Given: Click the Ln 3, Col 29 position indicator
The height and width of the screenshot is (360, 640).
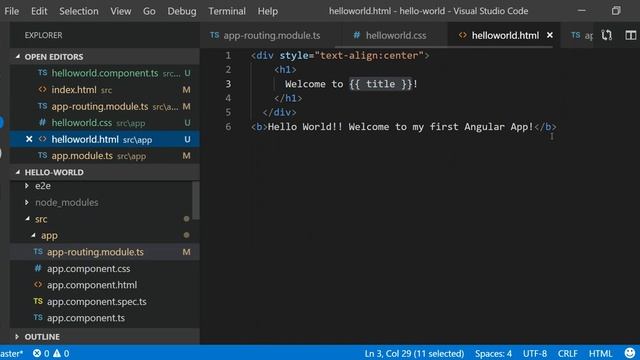Looking at the screenshot, I should (x=414, y=353).
